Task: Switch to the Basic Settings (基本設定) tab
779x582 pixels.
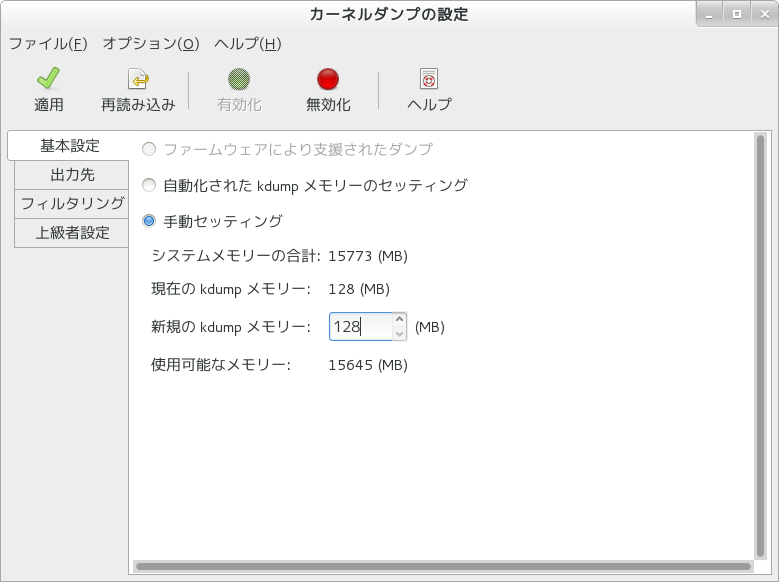Action: coord(69,146)
